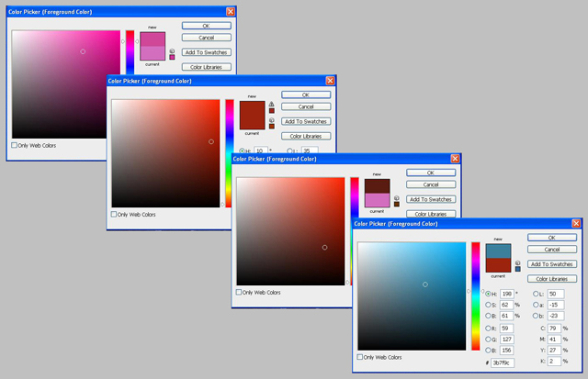Click Cancel in the magenta picker window

[x=207, y=38]
